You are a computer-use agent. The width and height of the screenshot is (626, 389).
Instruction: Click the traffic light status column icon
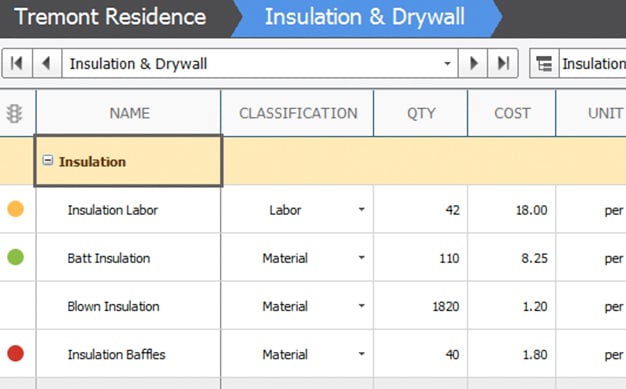[x=14, y=113]
